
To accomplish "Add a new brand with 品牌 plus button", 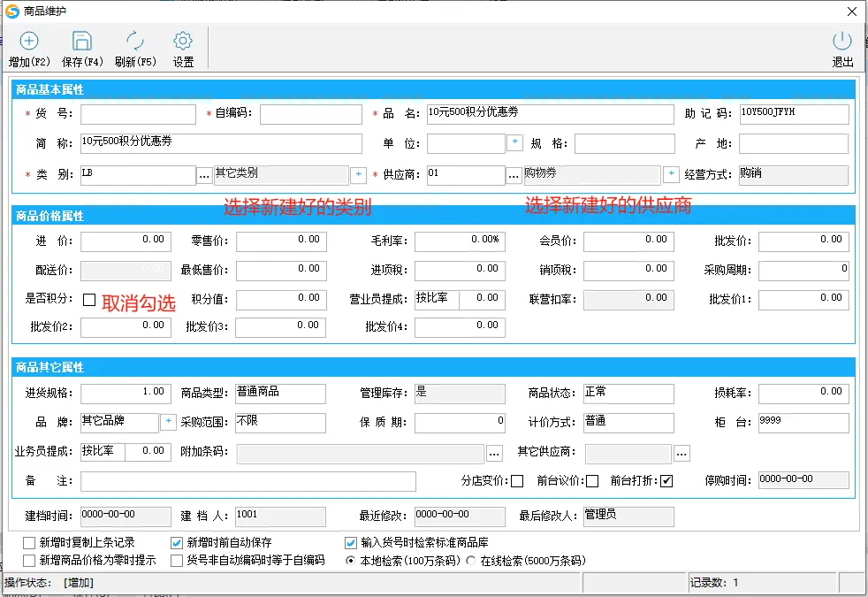I will point(168,422).
